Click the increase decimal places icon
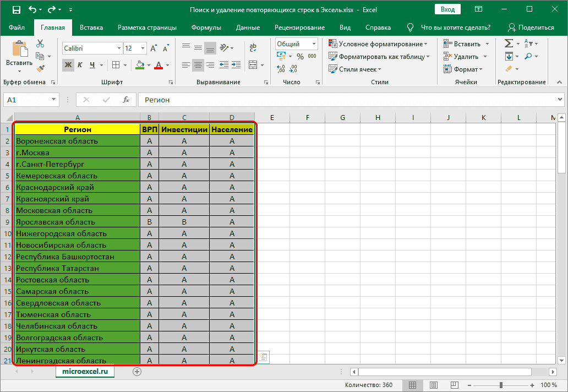The image size is (568, 392). click(x=281, y=68)
